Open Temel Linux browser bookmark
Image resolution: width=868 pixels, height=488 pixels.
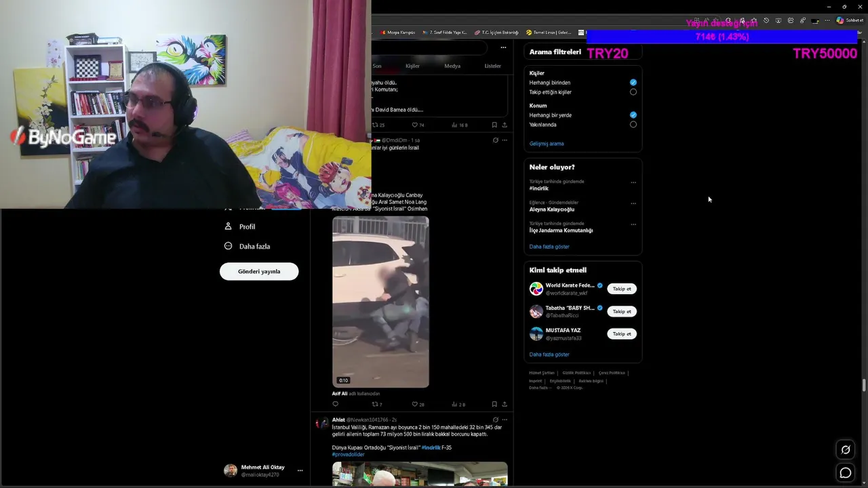[549, 33]
